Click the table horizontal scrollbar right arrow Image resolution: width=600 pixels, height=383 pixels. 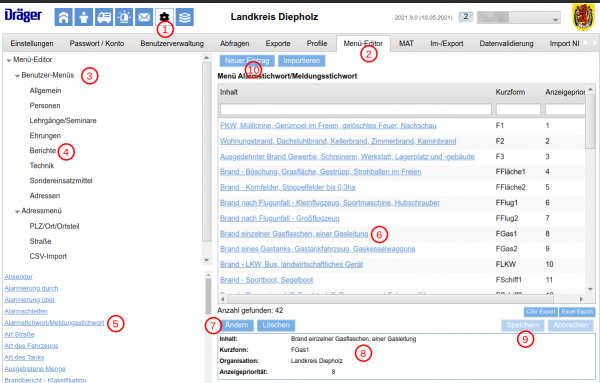point(581,299)
